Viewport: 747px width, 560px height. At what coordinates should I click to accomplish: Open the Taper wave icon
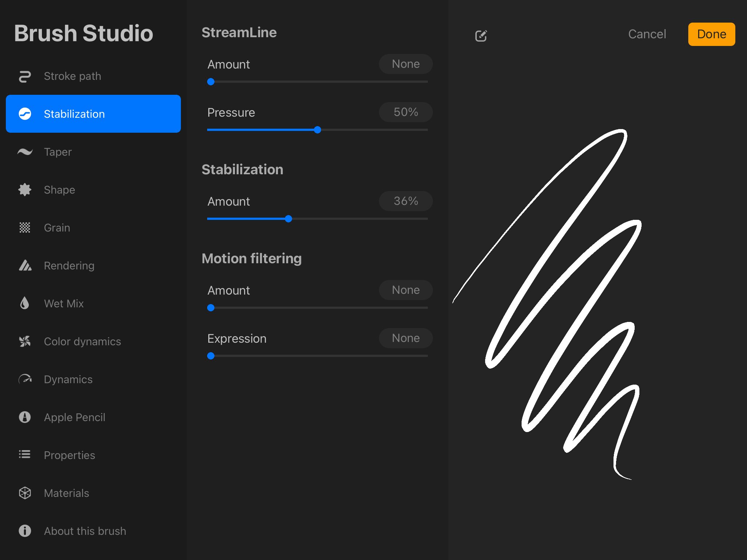click(25, 152)
